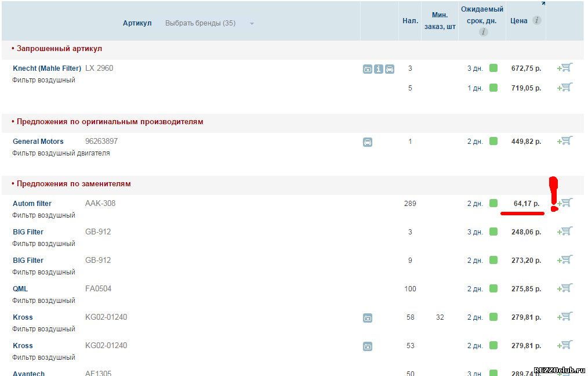
Task: Click the Артикул column header
Action: click(137, 23)
